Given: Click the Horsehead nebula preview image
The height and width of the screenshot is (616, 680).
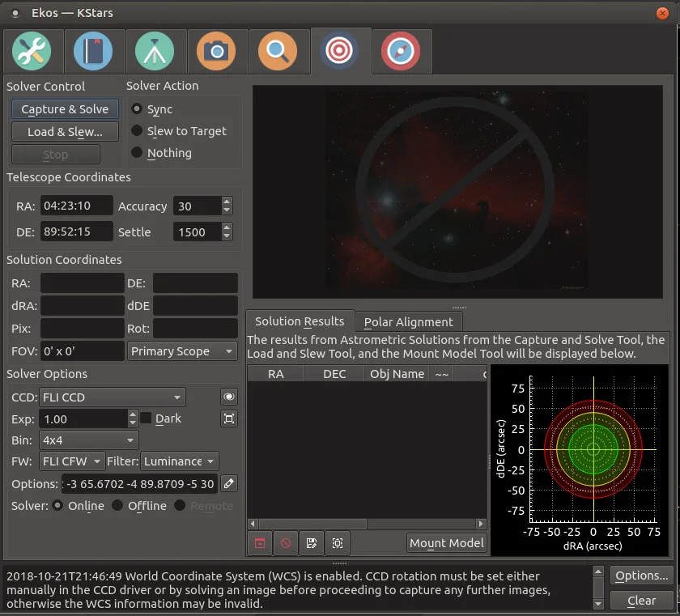Looking at the screenshot, I should (x=457, y=192).
